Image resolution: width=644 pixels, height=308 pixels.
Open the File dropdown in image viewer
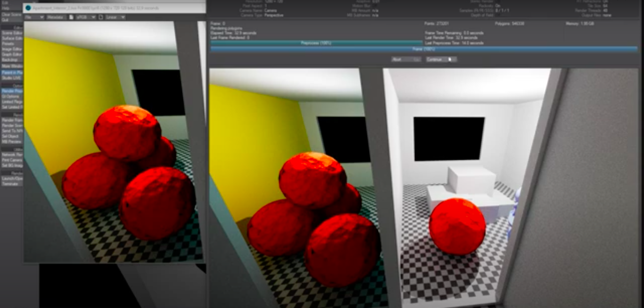coord(34,17)
